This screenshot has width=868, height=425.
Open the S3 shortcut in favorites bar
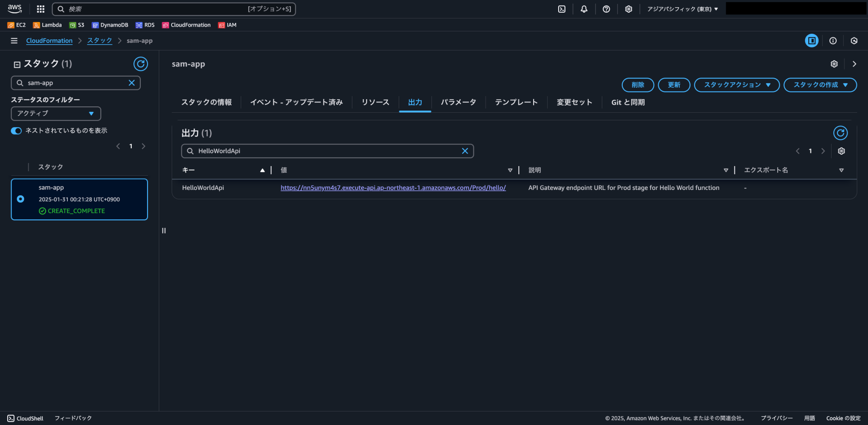77,25
